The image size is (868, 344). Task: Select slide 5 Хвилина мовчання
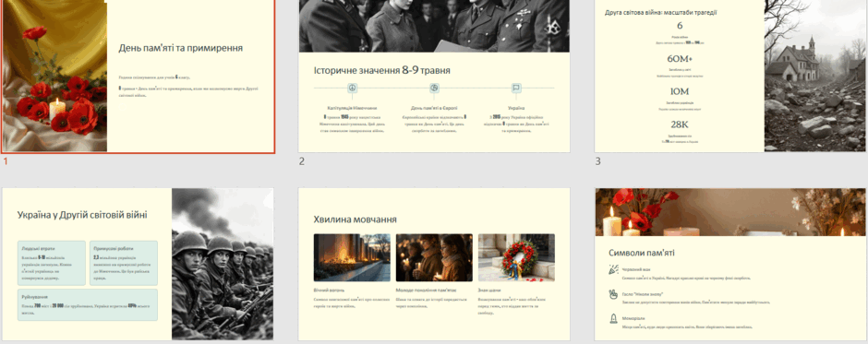pos(434,264)
